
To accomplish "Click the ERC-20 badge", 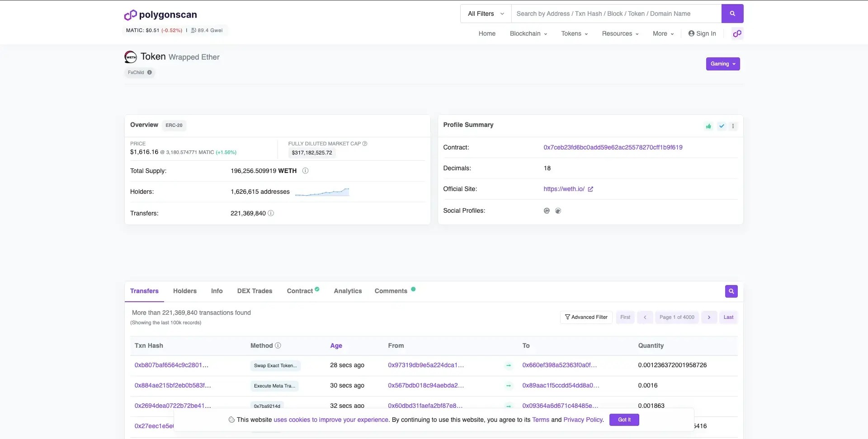I will click(x=174, y=126).
